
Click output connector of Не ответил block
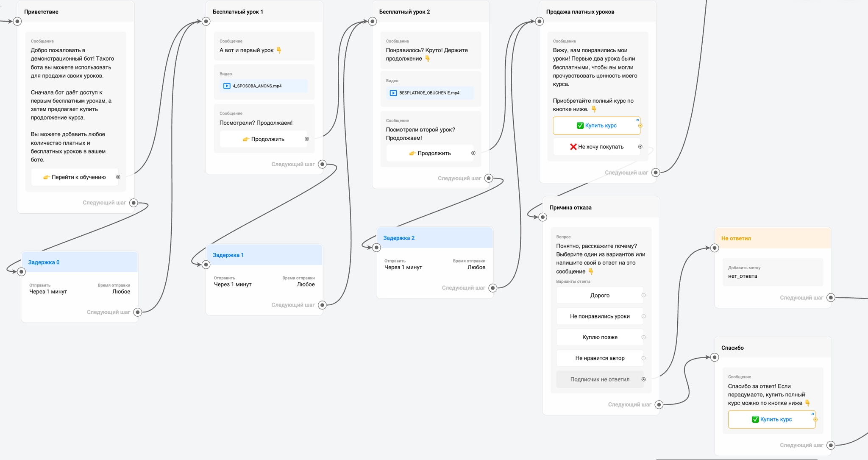point(831,298)
